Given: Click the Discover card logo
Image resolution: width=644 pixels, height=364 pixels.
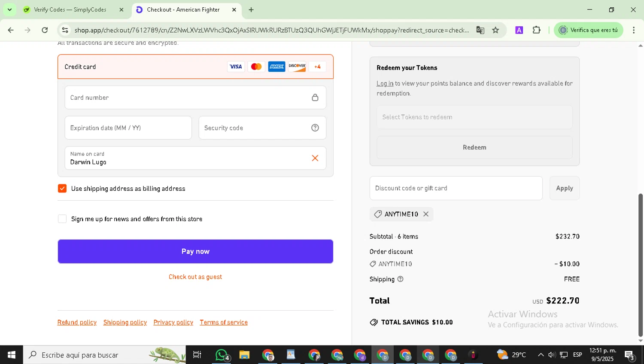Looking at the screenshot, I should tap(297, 67).
